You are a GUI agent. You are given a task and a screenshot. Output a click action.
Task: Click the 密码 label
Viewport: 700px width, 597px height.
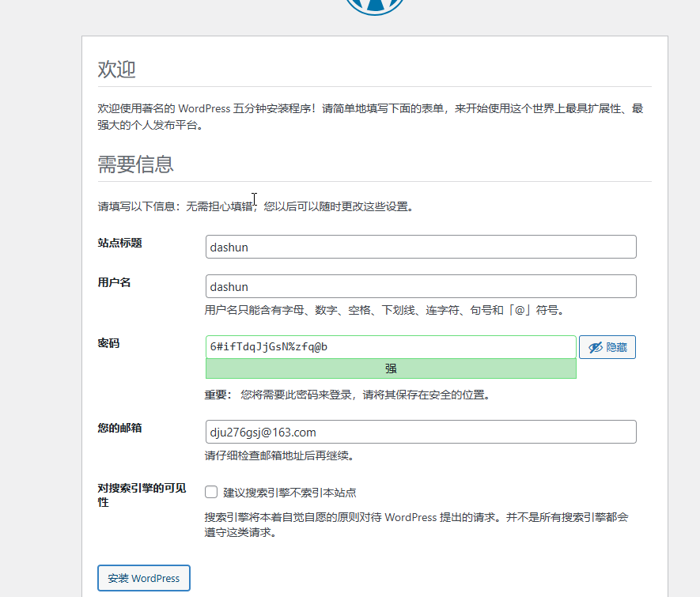coord(108,343)
